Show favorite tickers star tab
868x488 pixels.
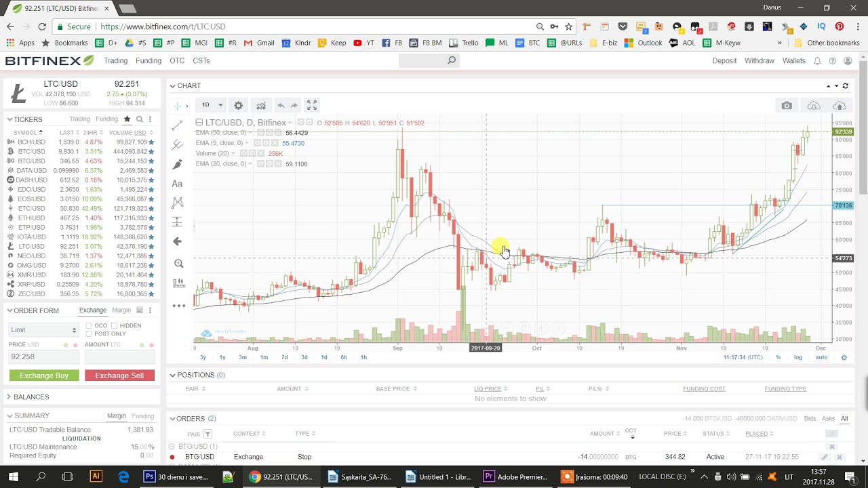pyautogui.click(x=127, y=119)
